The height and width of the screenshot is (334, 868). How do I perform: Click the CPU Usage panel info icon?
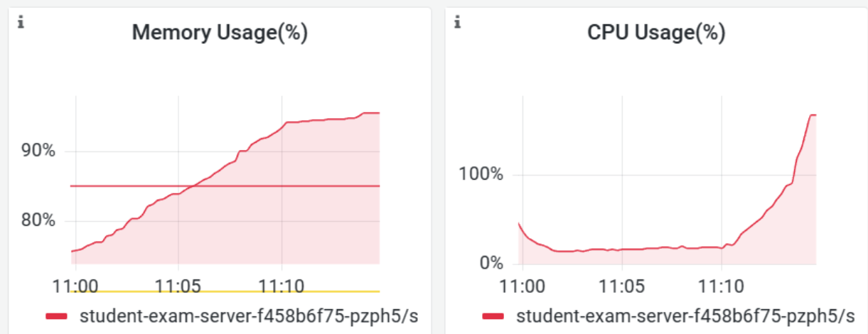[458, 23]
